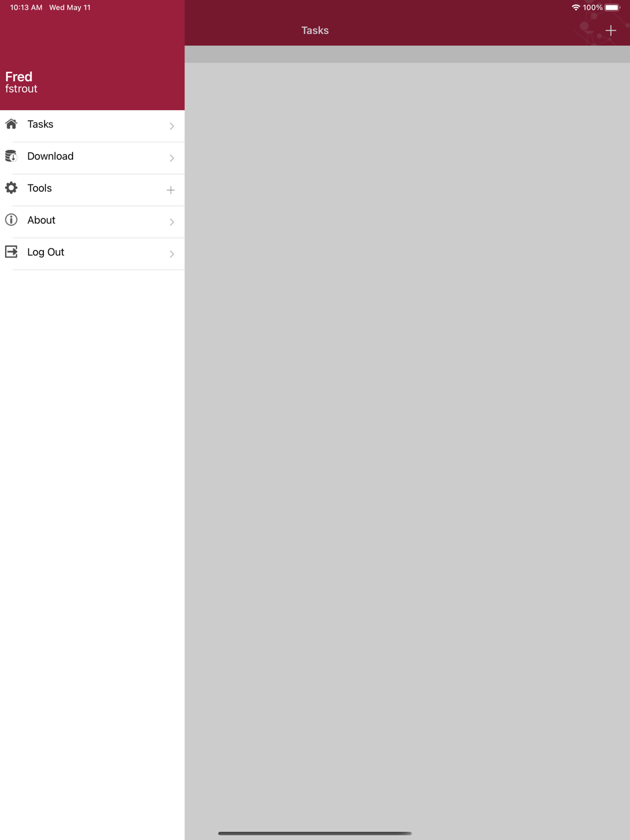Select the Tasks menu item
Screen dimensions: 630x840
(92, 126)
